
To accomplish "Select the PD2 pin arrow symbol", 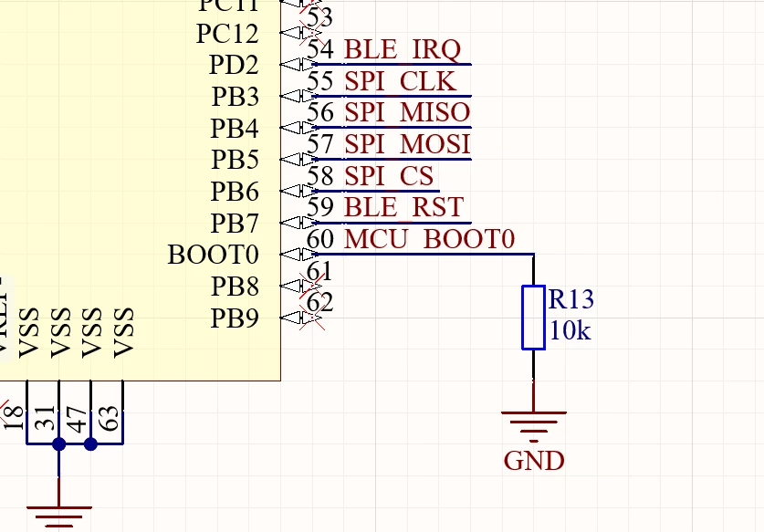I will 298,64.
